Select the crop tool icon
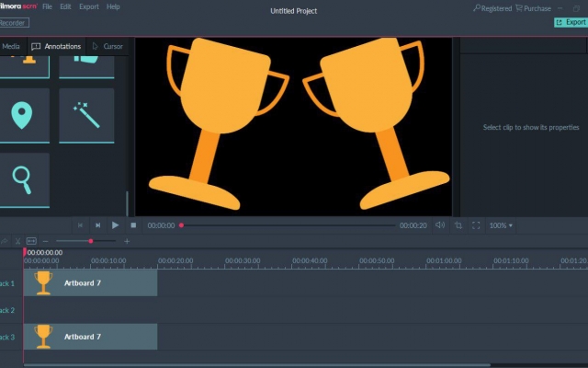This screenshot has height=368, width=588. click(458, 225)
